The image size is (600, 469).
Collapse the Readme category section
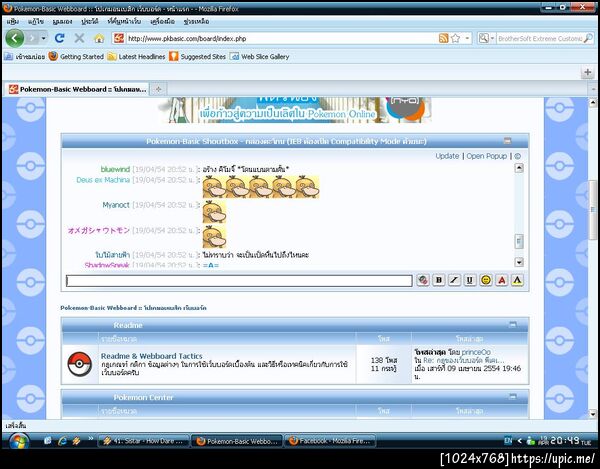pos(513,324)
